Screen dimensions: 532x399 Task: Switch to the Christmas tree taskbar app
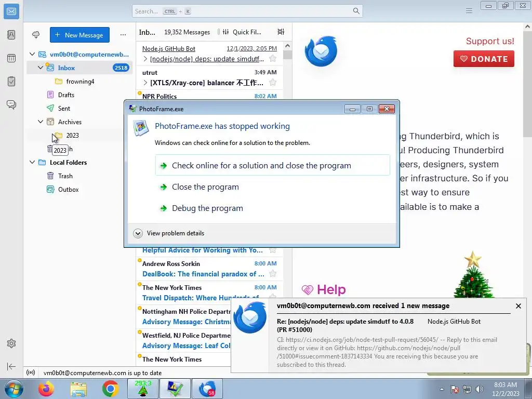pos(143,389)
